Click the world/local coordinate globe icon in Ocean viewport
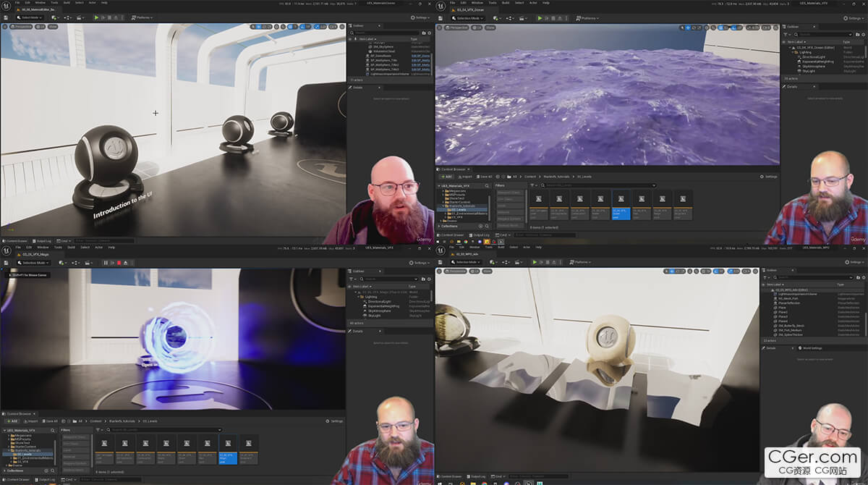The image size is (868, 485). (707, 28)
